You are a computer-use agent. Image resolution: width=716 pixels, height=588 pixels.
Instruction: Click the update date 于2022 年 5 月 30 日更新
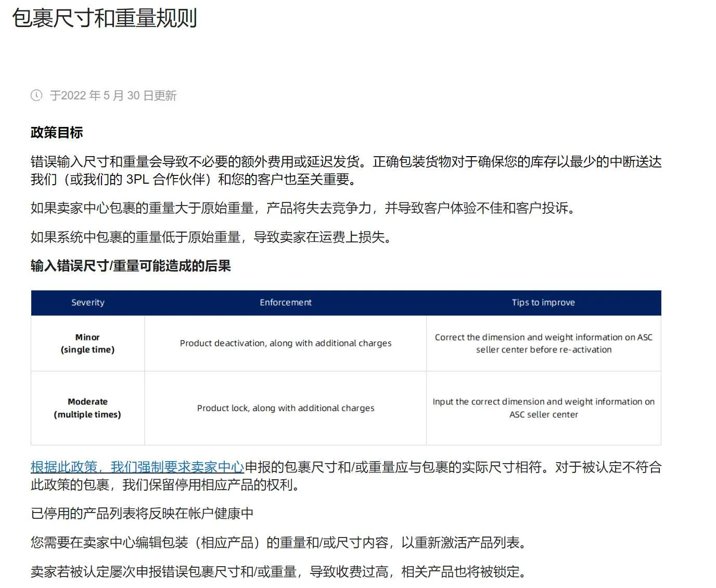coord(112,95)
